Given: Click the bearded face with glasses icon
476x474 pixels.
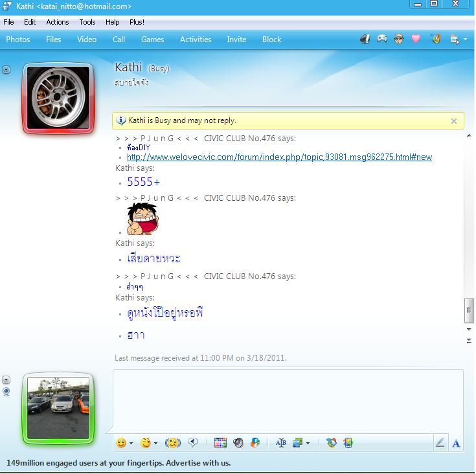Looking at the screenshot, I should tap(399, 39).
